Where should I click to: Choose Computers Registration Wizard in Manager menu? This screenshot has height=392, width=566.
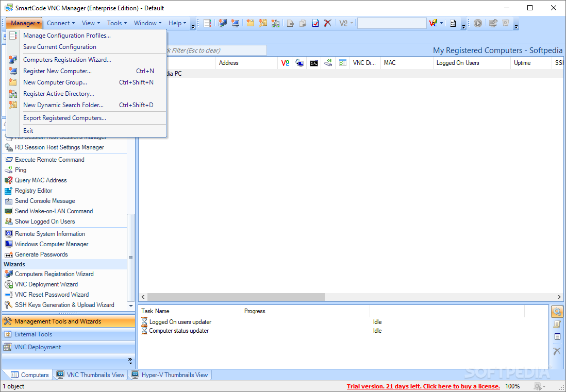pyautogui.click(x=87, y=60)
